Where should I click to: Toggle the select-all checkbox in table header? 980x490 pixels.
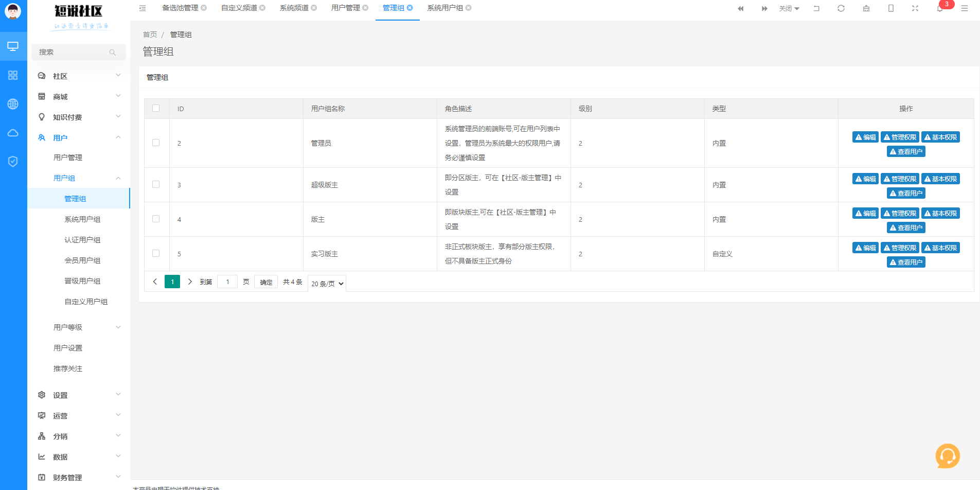tap(156, 108)
